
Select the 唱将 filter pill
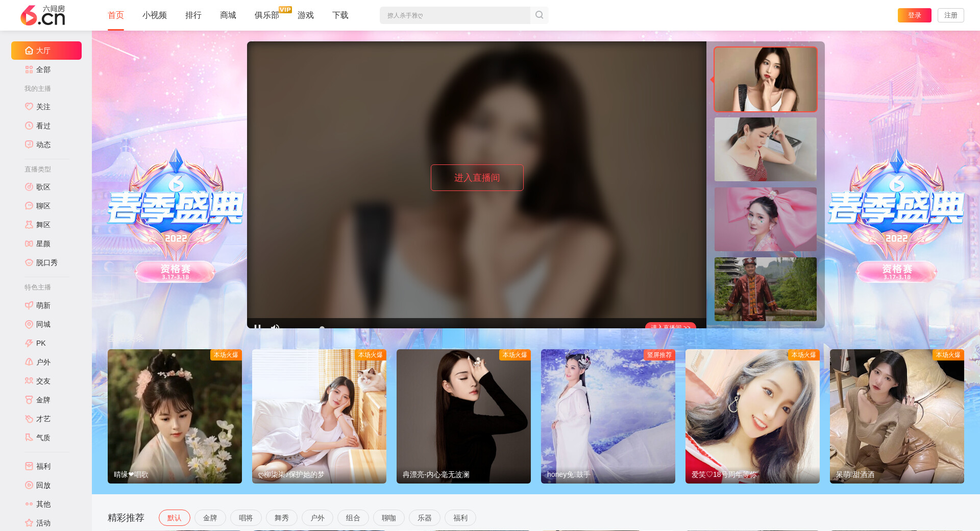[246, 518]
